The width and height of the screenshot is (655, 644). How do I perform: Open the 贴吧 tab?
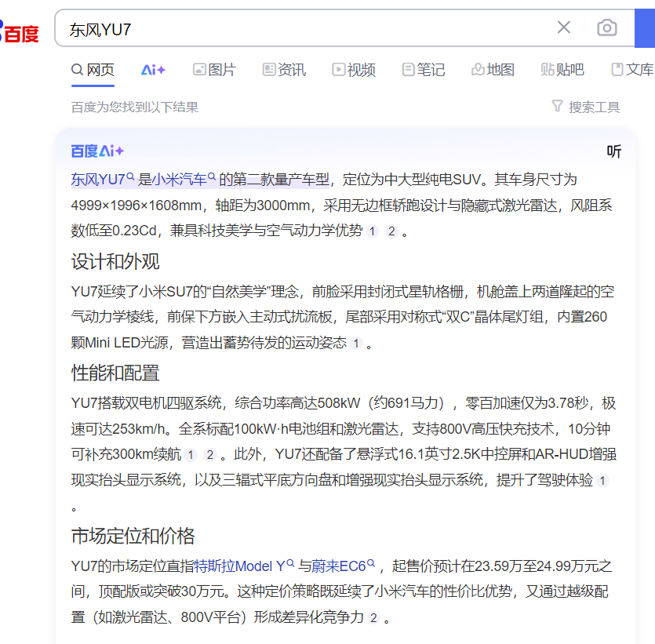tap(562, 70)
